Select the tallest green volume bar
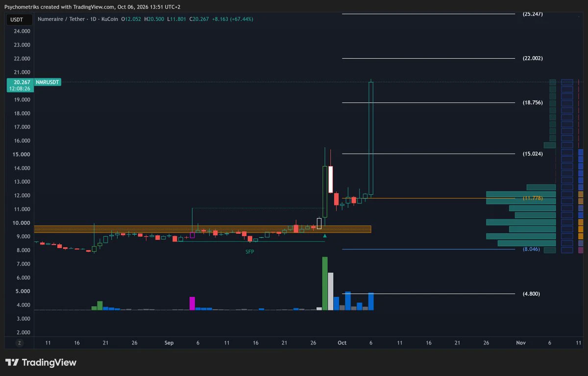The width and height of the screenshot is (588, 376). [325, 283]
